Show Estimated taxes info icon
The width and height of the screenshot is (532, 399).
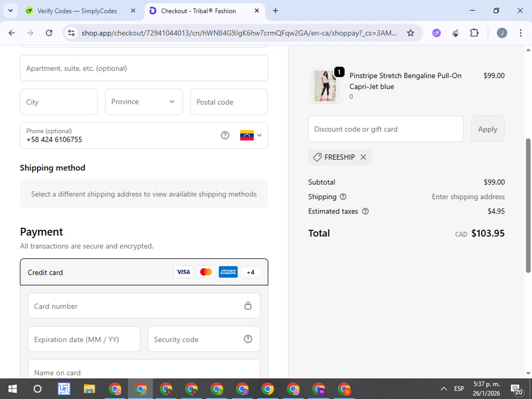point(365,211)
